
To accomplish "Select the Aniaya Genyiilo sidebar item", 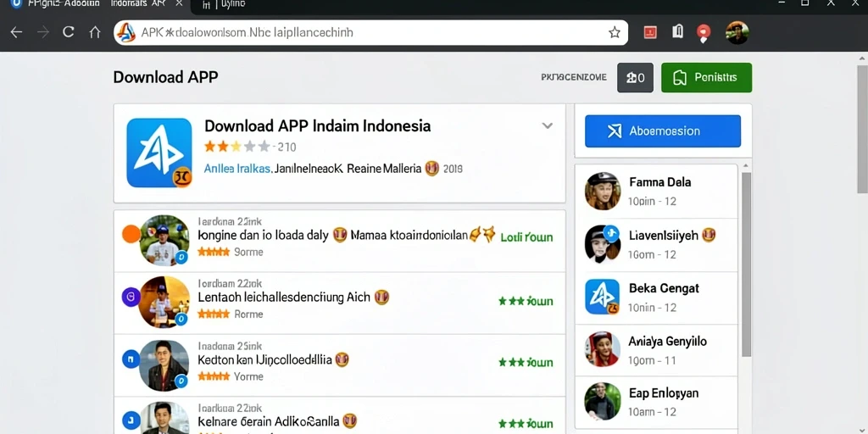I will [x=656, y=350].
